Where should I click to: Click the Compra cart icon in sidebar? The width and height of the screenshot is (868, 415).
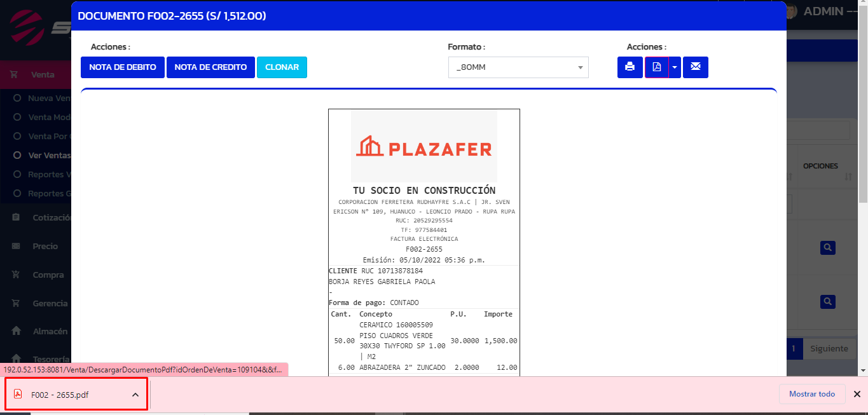(17, 275)
